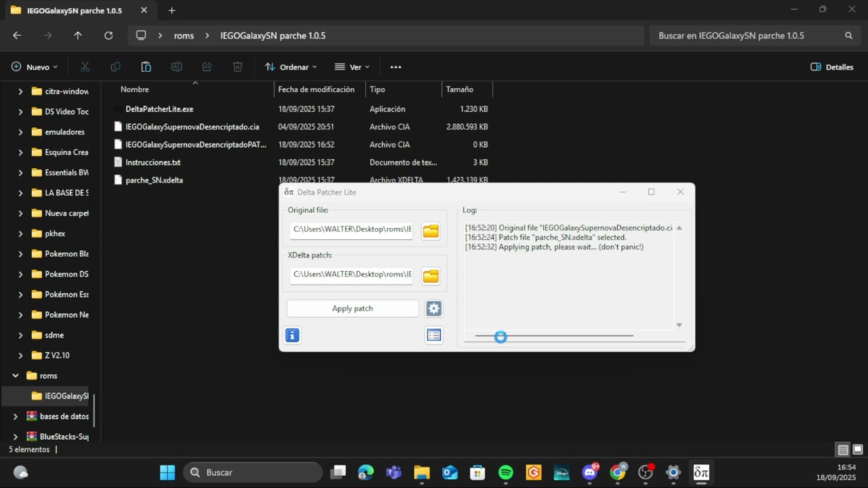This screenshot has width=868, height=488.
Task: Select parche_SN.xdelta file
Action: point(154,180)
